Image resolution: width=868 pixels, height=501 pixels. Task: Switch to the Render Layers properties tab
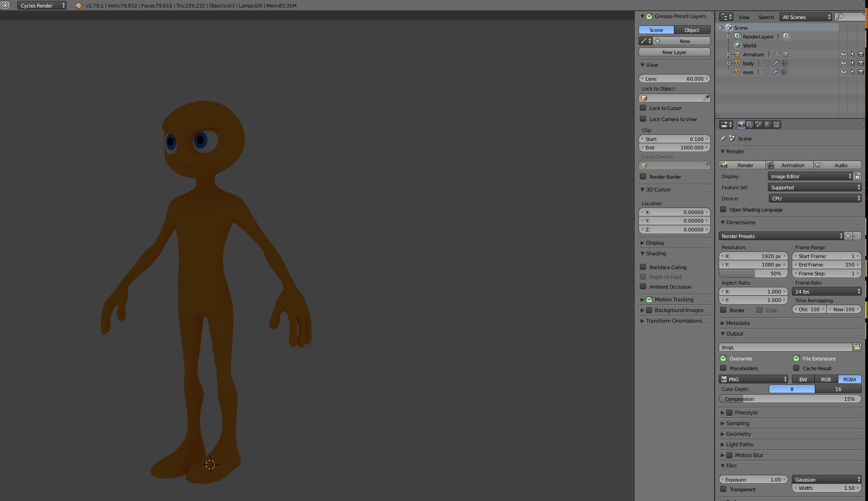pyautogui.click(x=750, y=125)
